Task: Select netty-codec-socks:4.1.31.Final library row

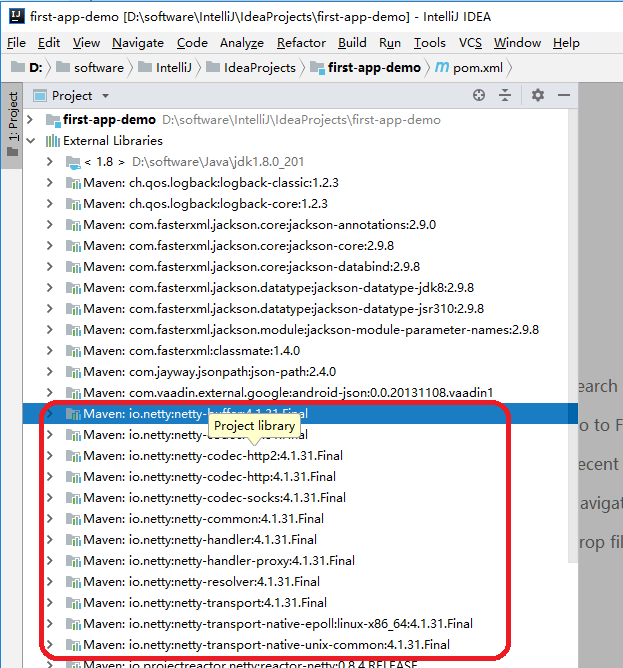Action: coord(300,498)
